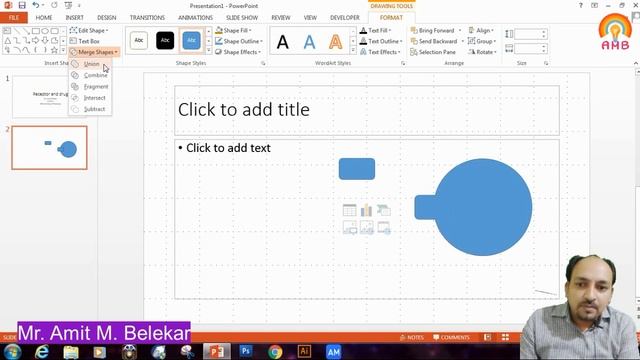
Task: Click the Save icon in quick access toolbar
Action: [x=22, y=5]
